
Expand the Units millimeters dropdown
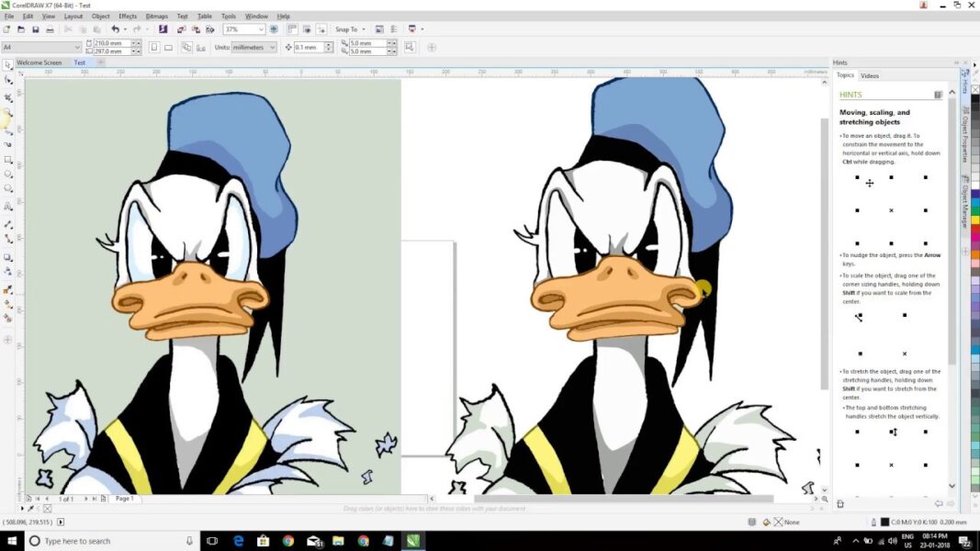pyautogui.click(x=253, y=47)
